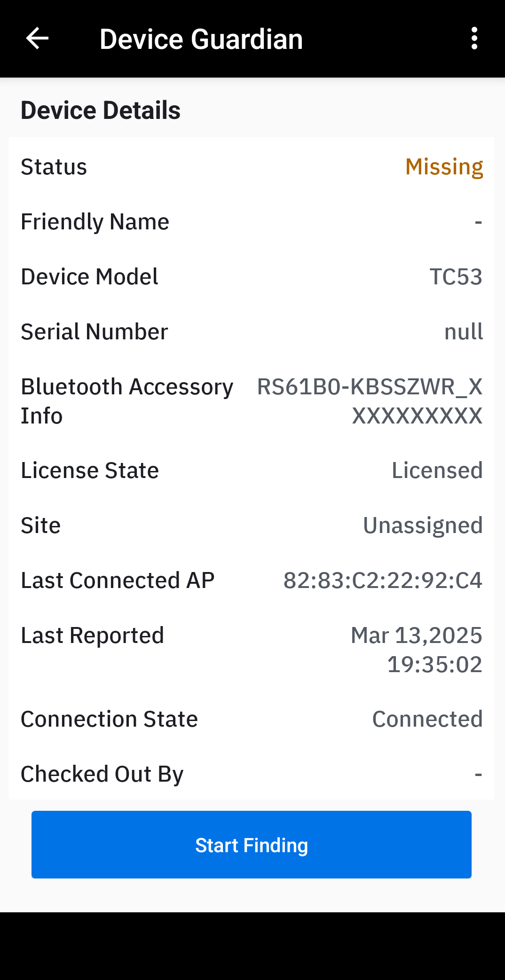Select the Last Connected AP label
Screen dimensions: 505x980
coord(118,580)
